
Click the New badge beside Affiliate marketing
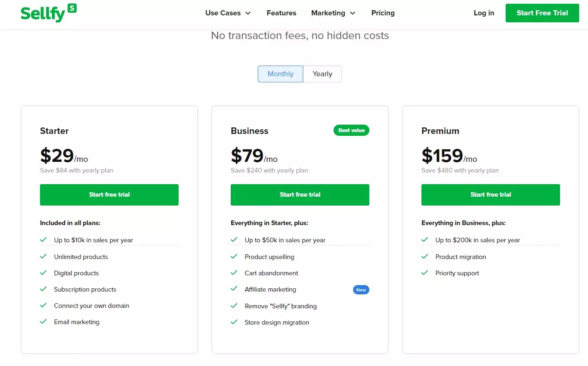pyautogui.click(x=361, y=290)
